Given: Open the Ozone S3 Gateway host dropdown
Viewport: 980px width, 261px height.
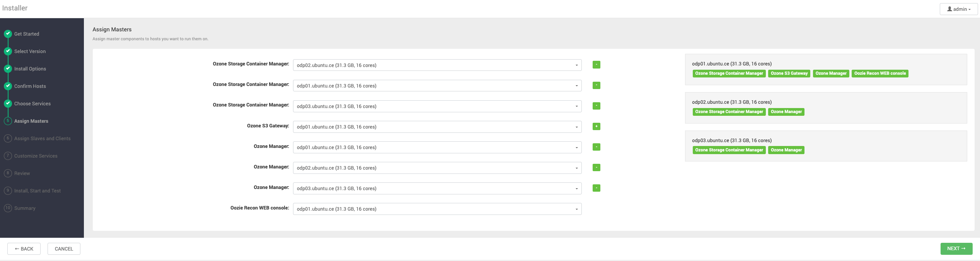Looking at the screenshot, I should tap(437, 127).
